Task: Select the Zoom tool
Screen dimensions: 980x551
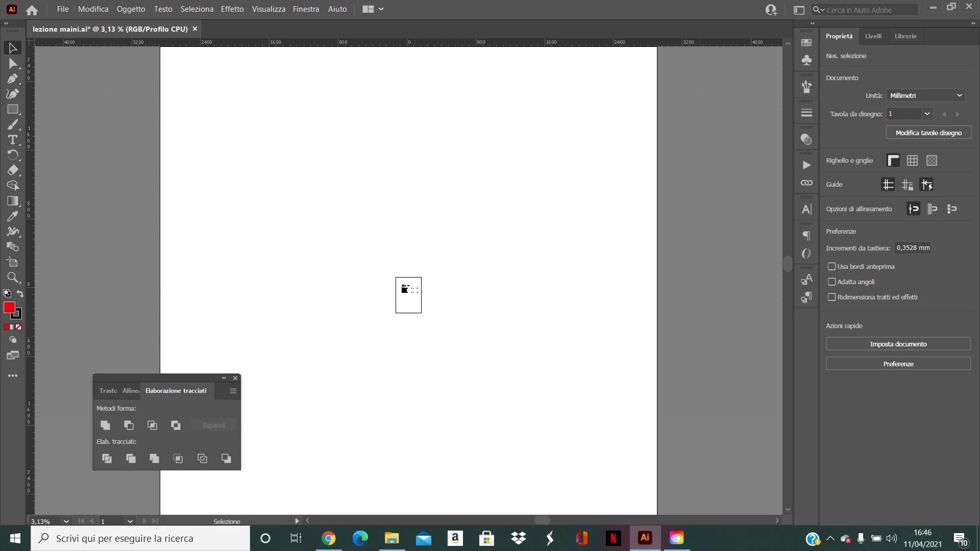Action: pyautogui.click(x=12, y=278)
